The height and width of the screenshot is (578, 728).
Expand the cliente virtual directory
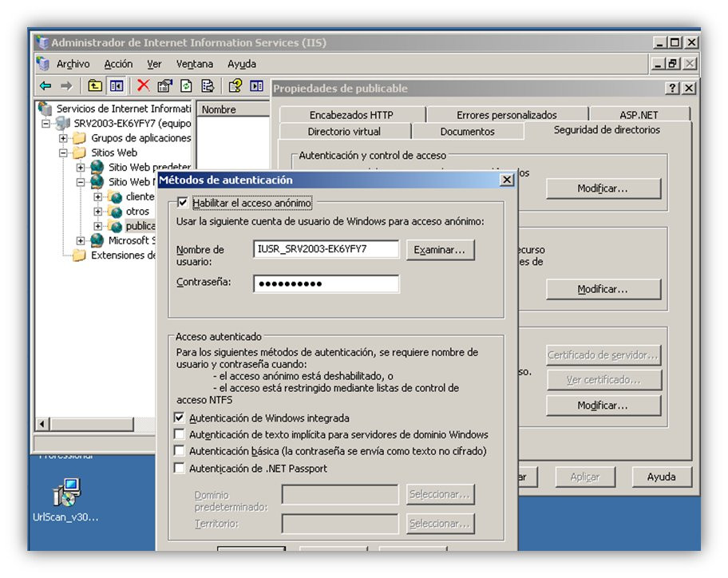coord(98,197)
